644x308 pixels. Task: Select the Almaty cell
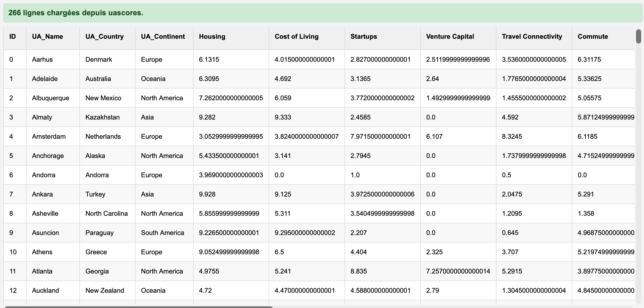pyautogui.click(x=53, y=117)
